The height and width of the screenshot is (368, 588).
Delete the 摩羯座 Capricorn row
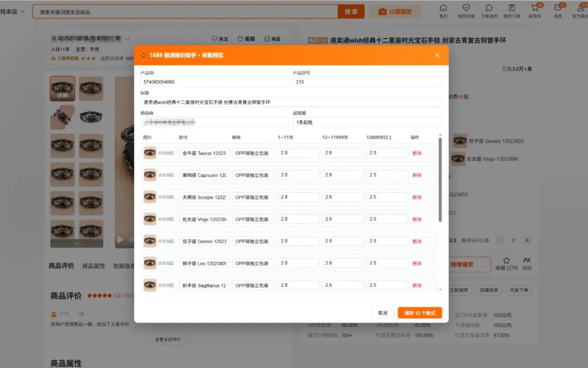click(417, 175)
